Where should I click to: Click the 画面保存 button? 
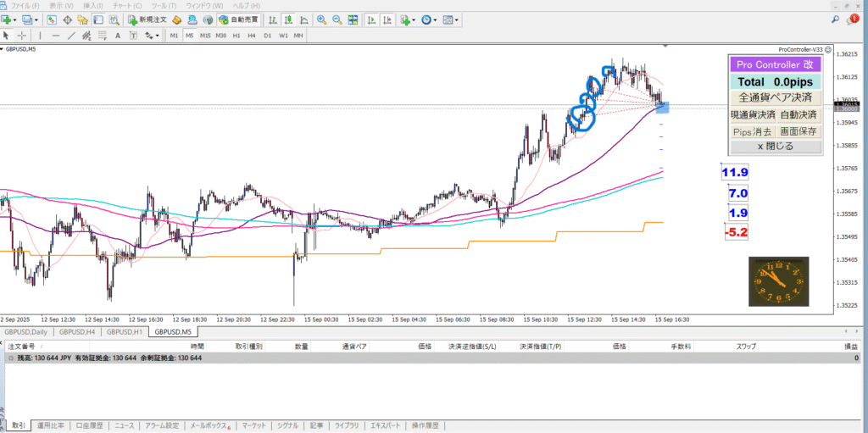click(x=798, y=131)
